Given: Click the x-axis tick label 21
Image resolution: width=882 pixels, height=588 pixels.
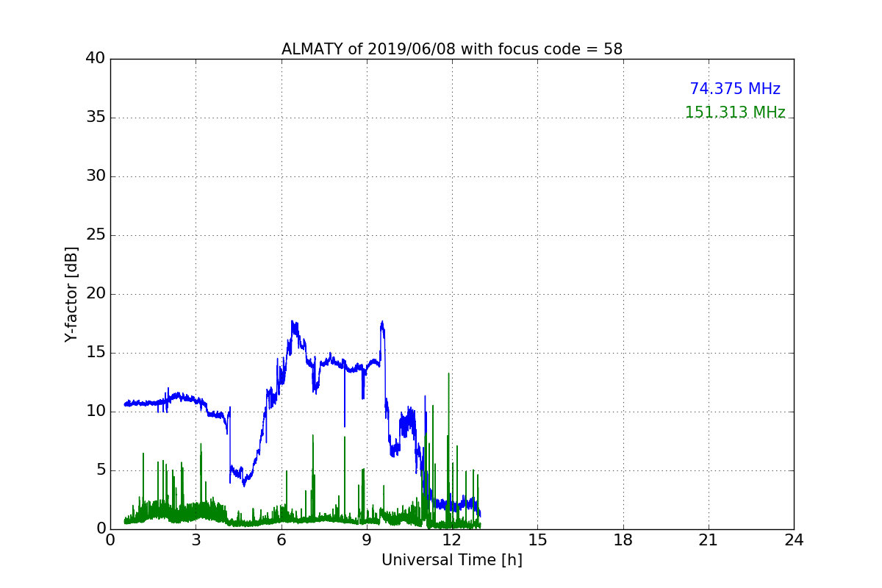Looking at the screenshot, I should coord(709,540).
